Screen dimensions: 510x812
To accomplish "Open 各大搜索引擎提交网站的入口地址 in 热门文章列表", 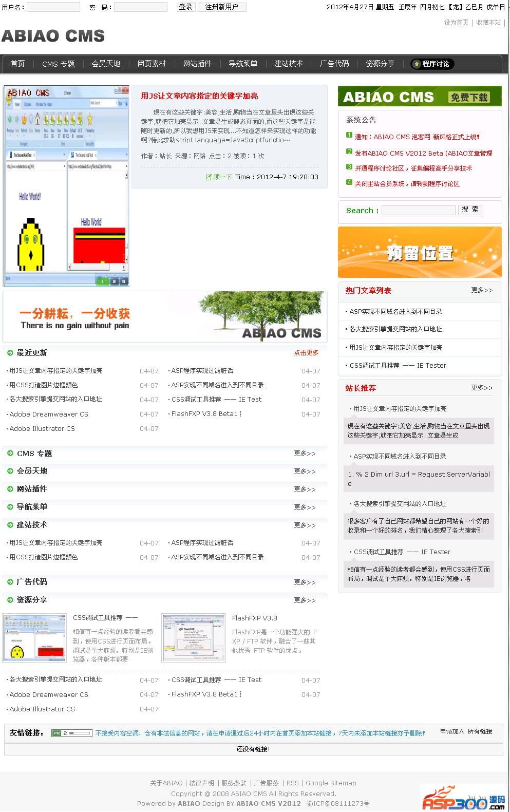I will point(395,329).
